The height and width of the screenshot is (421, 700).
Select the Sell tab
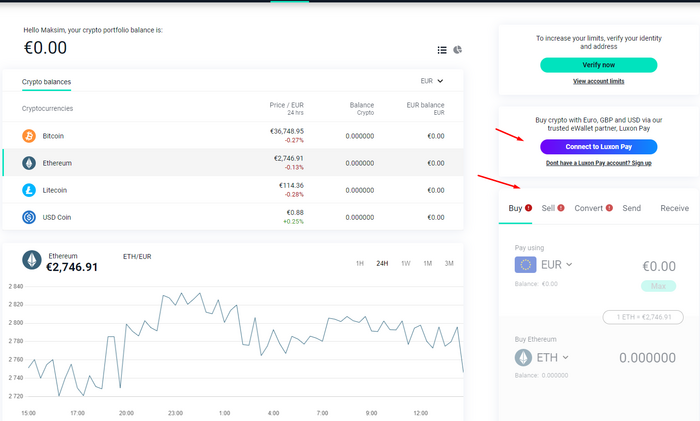[548, 208]
